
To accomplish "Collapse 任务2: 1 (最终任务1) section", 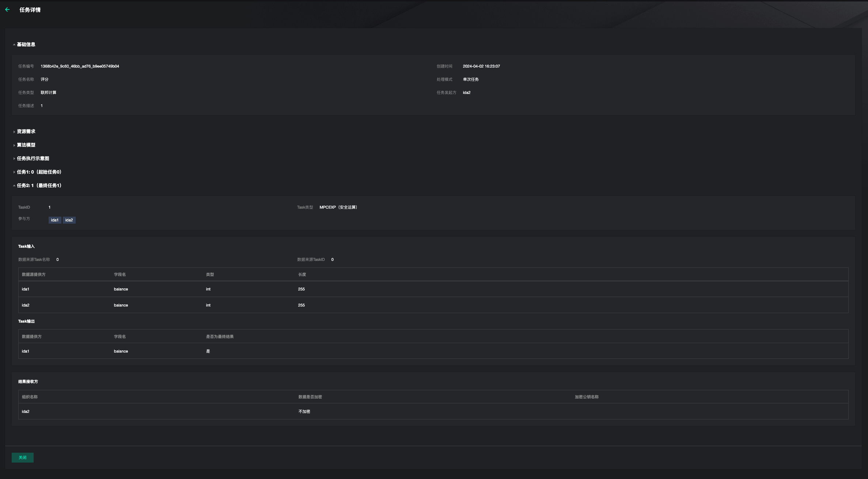I will pyautogui.click(x=39, y=186).
